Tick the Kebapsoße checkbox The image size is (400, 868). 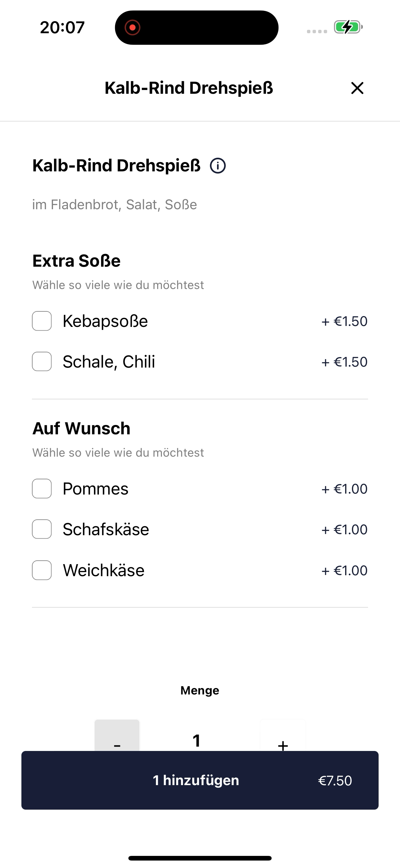point(42,321)
